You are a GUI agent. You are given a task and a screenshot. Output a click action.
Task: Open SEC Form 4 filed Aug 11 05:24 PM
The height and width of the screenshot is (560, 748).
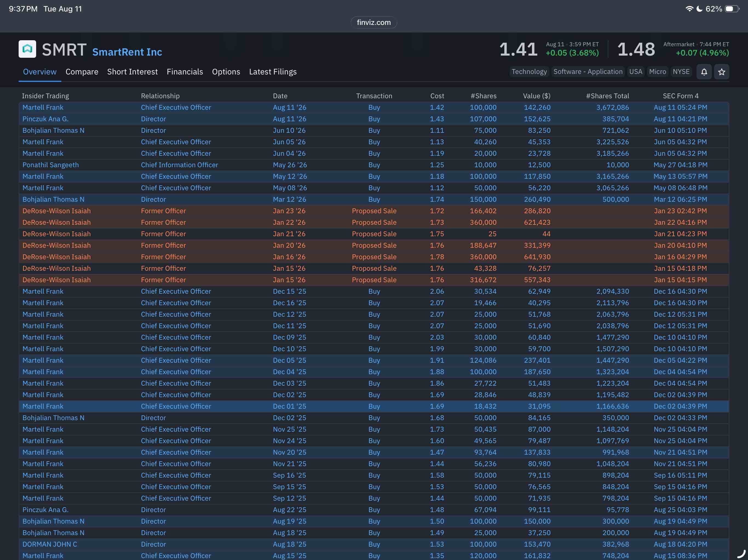click(x=680, y=108)
